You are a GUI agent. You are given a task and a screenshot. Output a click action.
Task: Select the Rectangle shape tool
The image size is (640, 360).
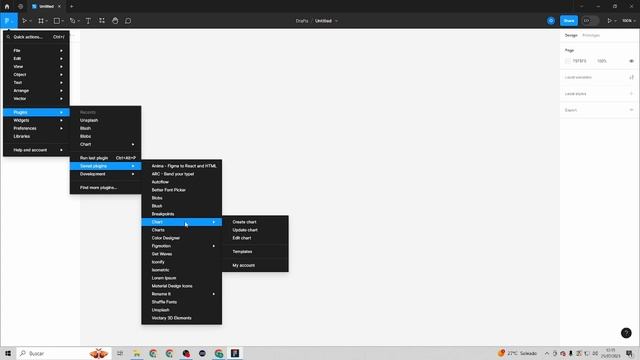57,20
